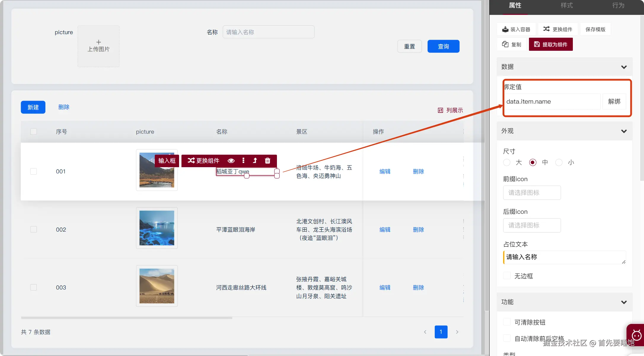Image resolution: width=644 pixels, height=356 pixels.
Task: Select the 大 size radio button
Action: [507, 162]
